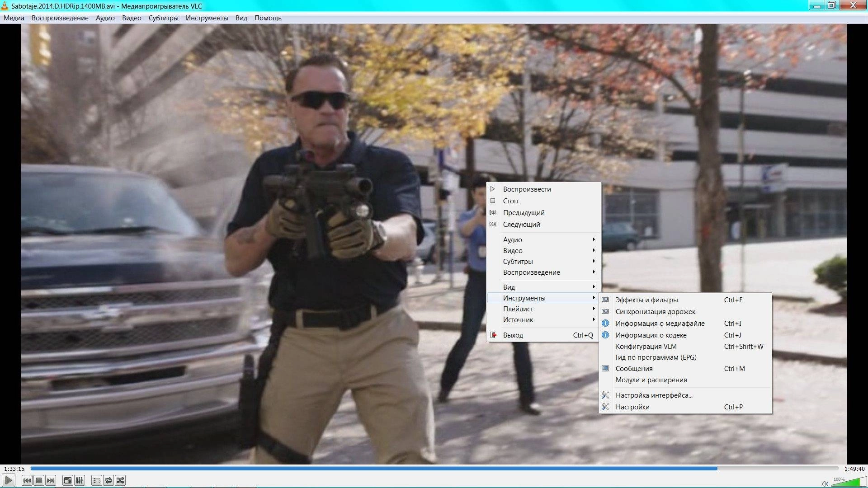868x488 pixels.
Task: Open the Воспроизведение menu in menu bar
Action: point(60,18)
